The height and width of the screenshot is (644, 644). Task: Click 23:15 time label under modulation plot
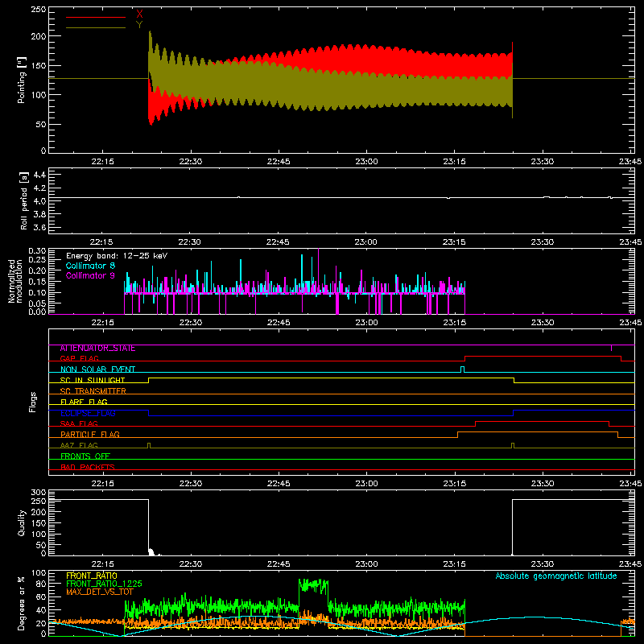pos(454,323)
